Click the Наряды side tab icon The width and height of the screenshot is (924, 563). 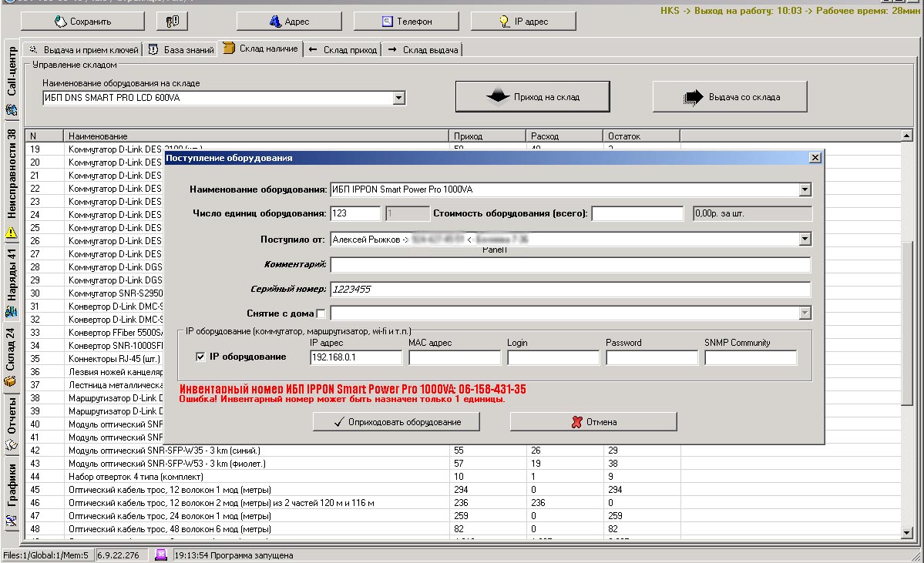pyautogui.click(x=12, y=312)
